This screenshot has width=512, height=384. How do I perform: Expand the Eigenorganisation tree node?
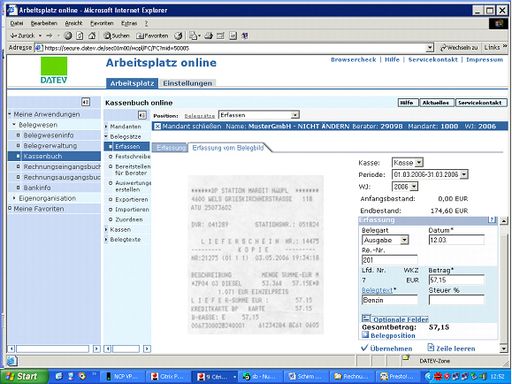(14, 198)
